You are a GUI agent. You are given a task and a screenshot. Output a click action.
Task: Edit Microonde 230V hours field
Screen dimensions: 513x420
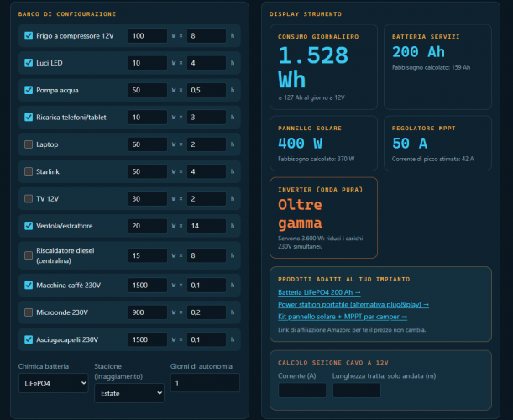[x=206, y=312]
